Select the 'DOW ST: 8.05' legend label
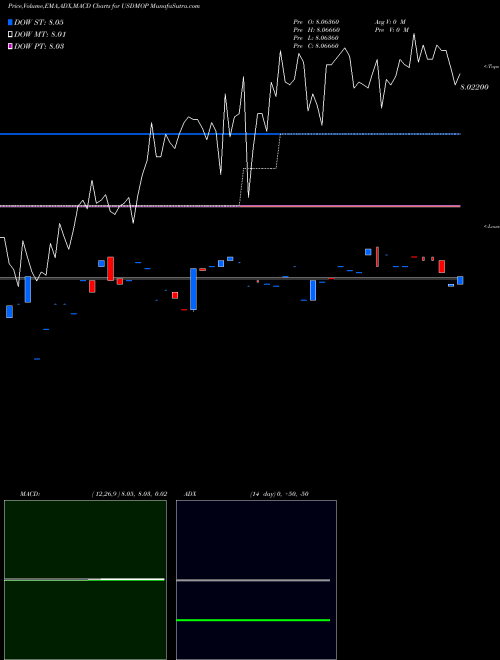Image resolution: width=500 pixels, height=660 pixels. [x=39, y=22]
